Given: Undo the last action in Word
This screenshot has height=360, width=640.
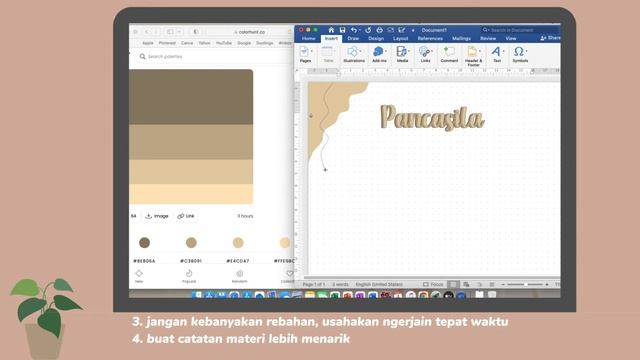Looking at the screenshot, I should pyautogui.click(x=353, y=30).
